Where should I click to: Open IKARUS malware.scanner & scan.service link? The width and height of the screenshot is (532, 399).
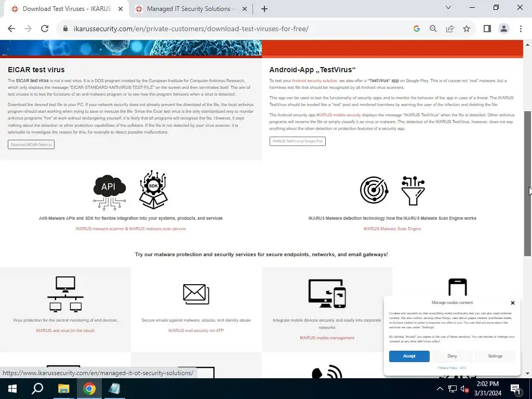click(130, 229)
